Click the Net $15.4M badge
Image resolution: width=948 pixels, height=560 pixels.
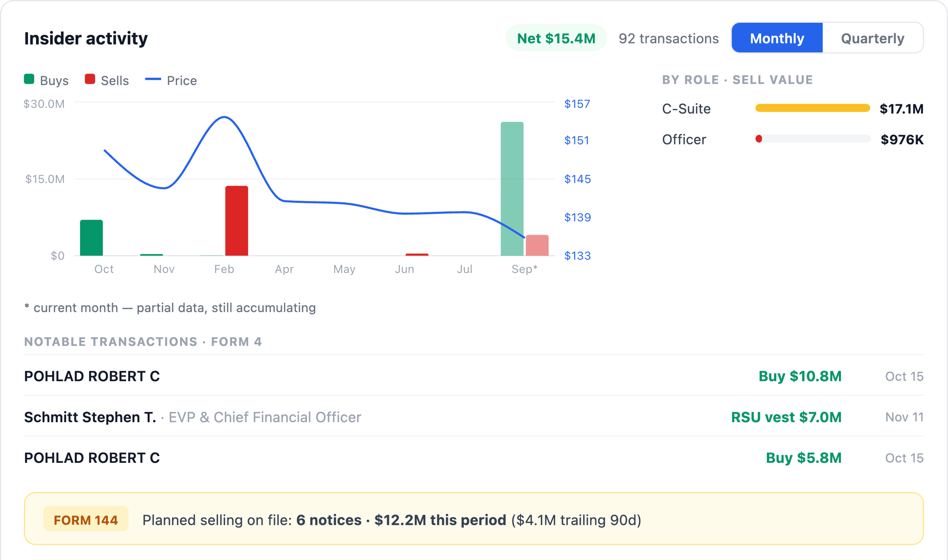point(556,38)
